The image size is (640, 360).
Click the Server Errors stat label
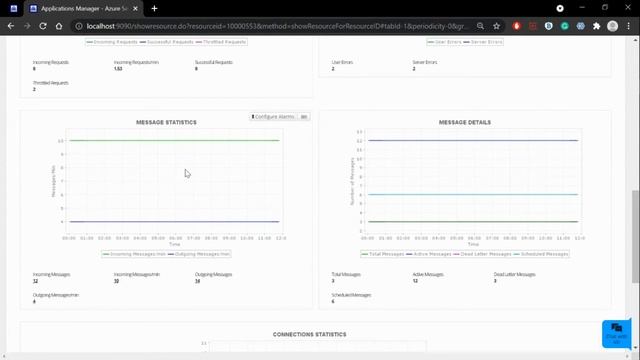click(x=424, y=62)
